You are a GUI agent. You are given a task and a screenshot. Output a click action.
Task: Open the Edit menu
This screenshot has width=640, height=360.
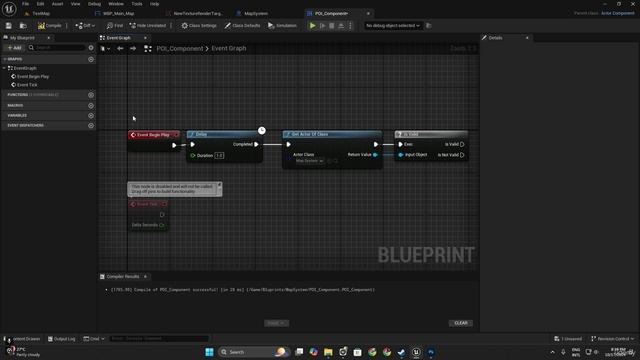click(x=40, y=4)
